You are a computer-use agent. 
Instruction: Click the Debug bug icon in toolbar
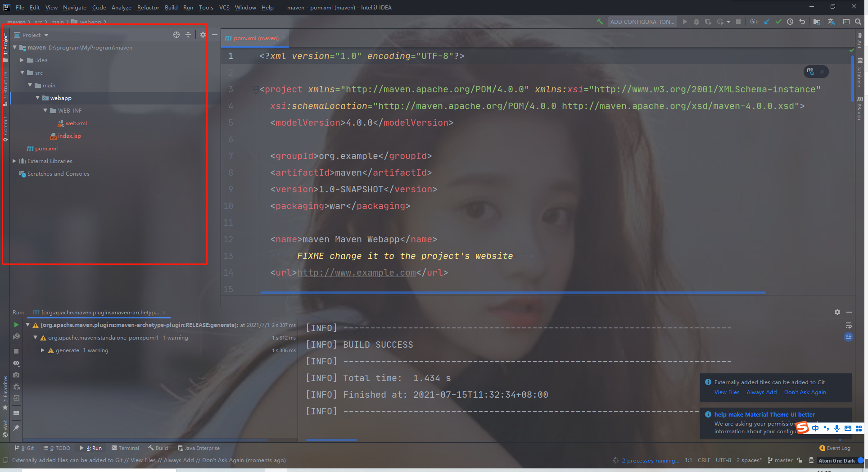click(x=696, y=22)
